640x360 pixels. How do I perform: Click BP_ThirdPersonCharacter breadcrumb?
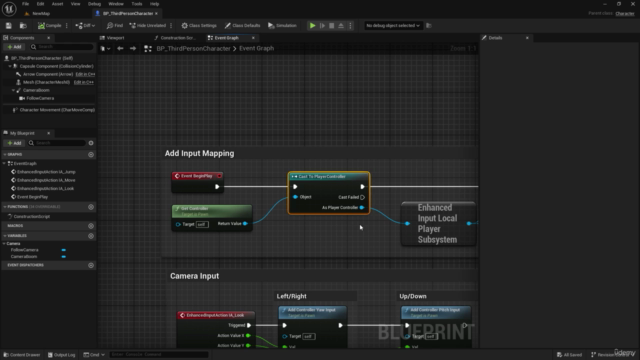pyautogui.click(x=193, y=49)
